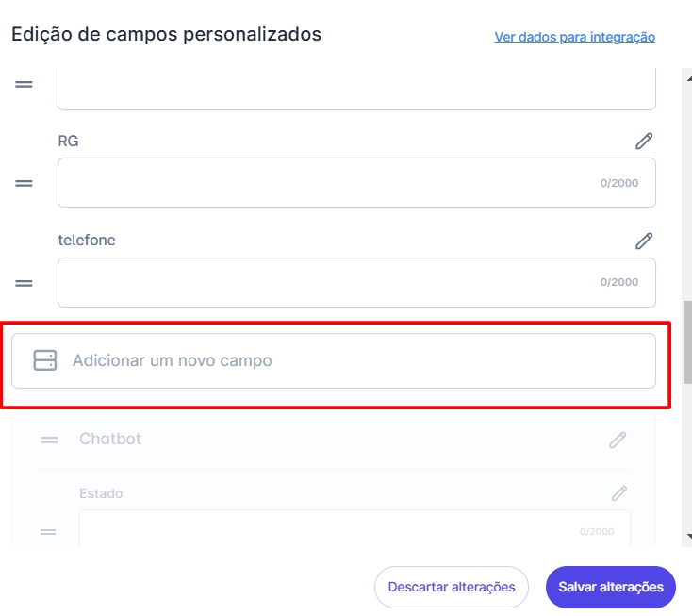Click the telefone field drag handle
This screenshot has height=616, width=692.
pyautogui.click(x=24, y=282)
